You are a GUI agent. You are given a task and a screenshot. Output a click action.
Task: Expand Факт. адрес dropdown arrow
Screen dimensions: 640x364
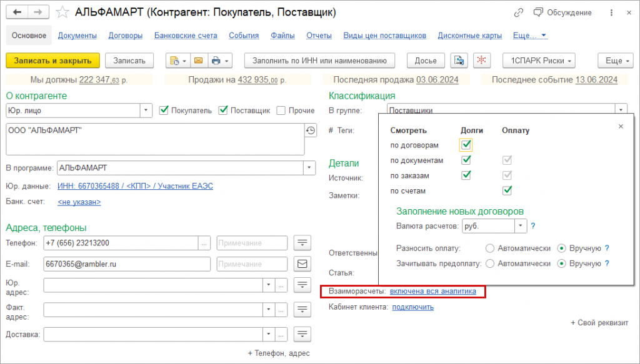(269, 310)
